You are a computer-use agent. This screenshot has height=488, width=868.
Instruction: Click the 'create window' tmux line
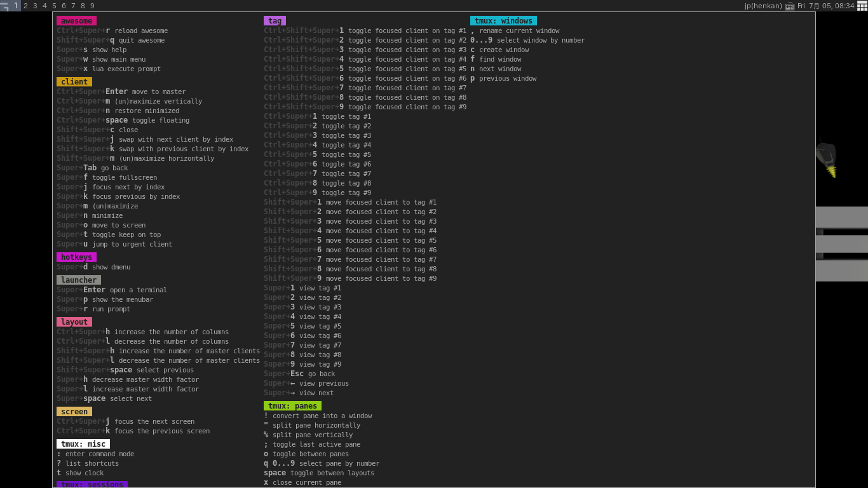499,50
